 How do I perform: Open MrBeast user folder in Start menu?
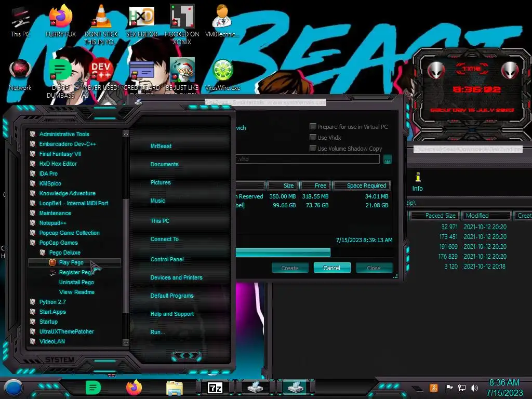(x=161, y=146)
